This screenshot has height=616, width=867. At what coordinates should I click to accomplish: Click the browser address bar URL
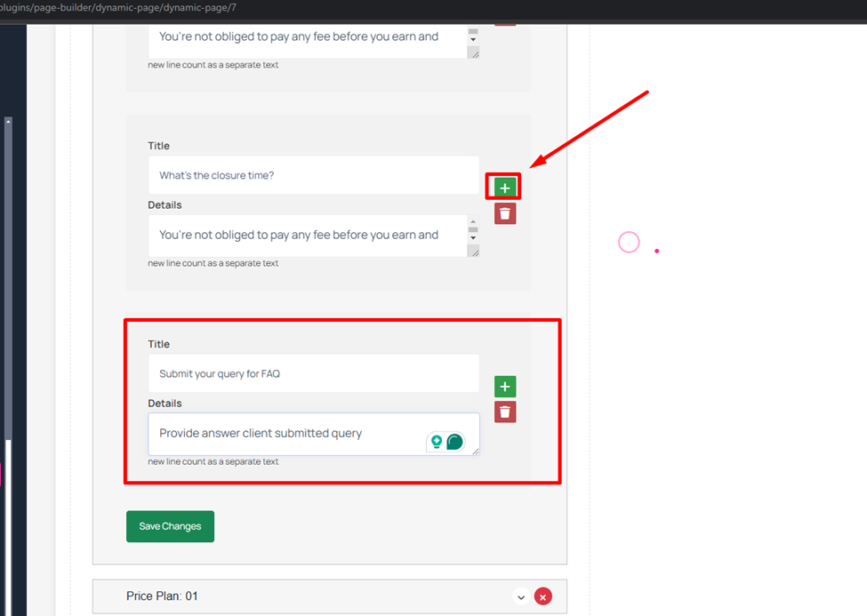(x=118, y=8)
